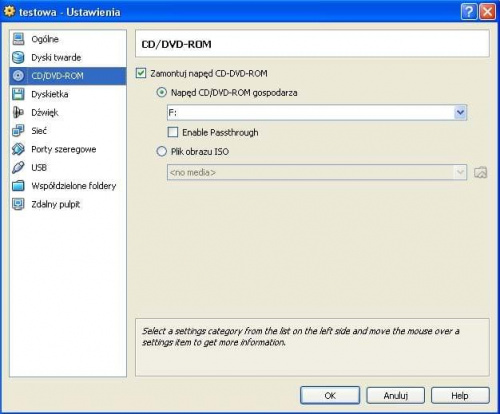Open the no media ISO dropdown
Screen dimensions: 500x414
tap(317, 172)
